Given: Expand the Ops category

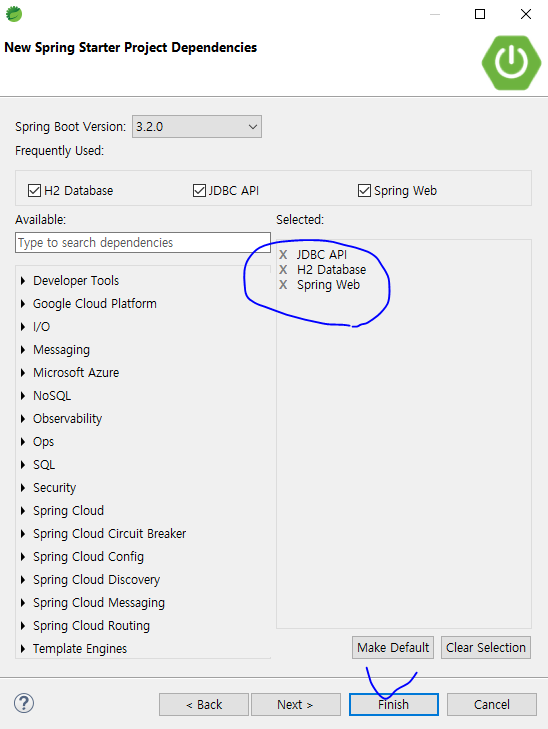Looking at the screenshot, I should coord(23,442).
